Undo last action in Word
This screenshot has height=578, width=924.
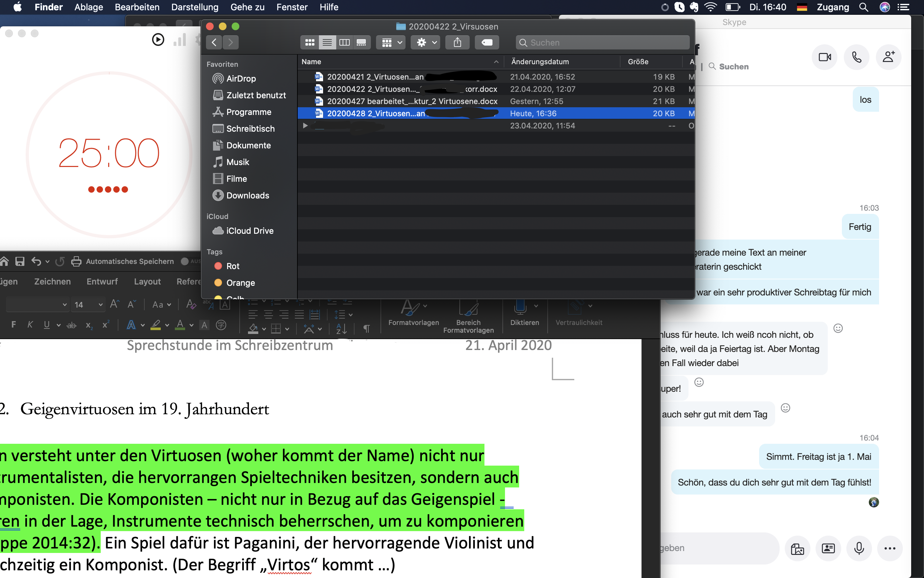click(x=36, y=261)
